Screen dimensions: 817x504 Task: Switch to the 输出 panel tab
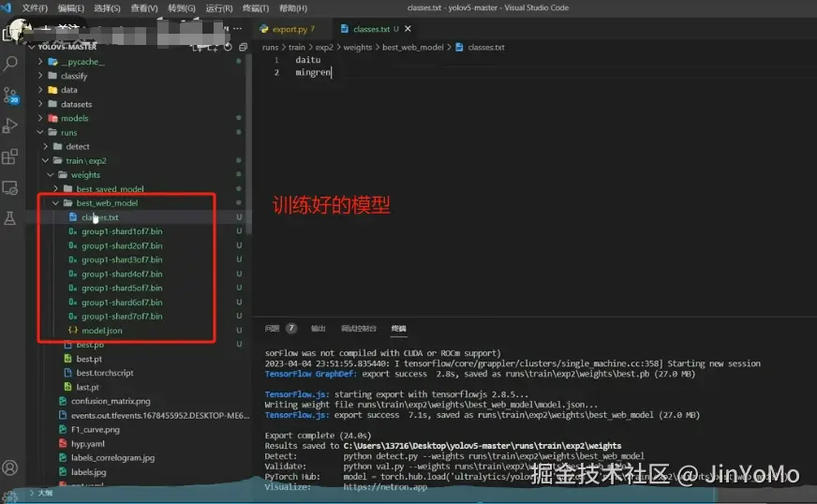click(x=318, y=329)
